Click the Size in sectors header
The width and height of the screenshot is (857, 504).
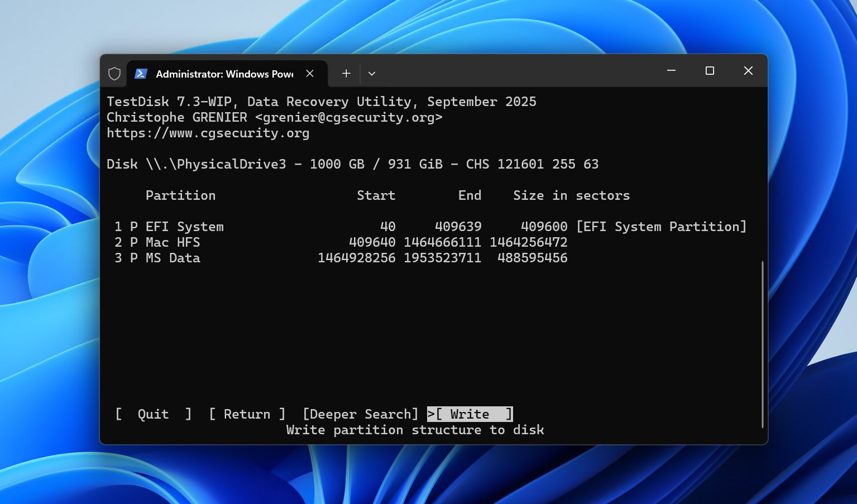[x=571, y=195]
